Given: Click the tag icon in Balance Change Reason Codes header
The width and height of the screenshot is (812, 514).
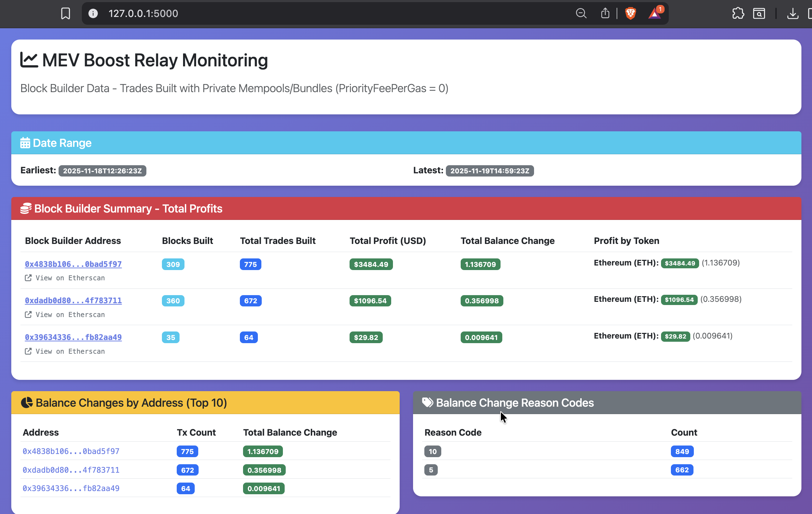Looking at the screenshot, I should (427, 402).
